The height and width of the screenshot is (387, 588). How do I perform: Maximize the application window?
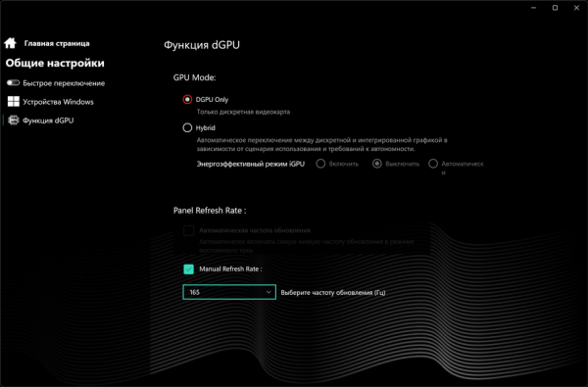(555, 8)
